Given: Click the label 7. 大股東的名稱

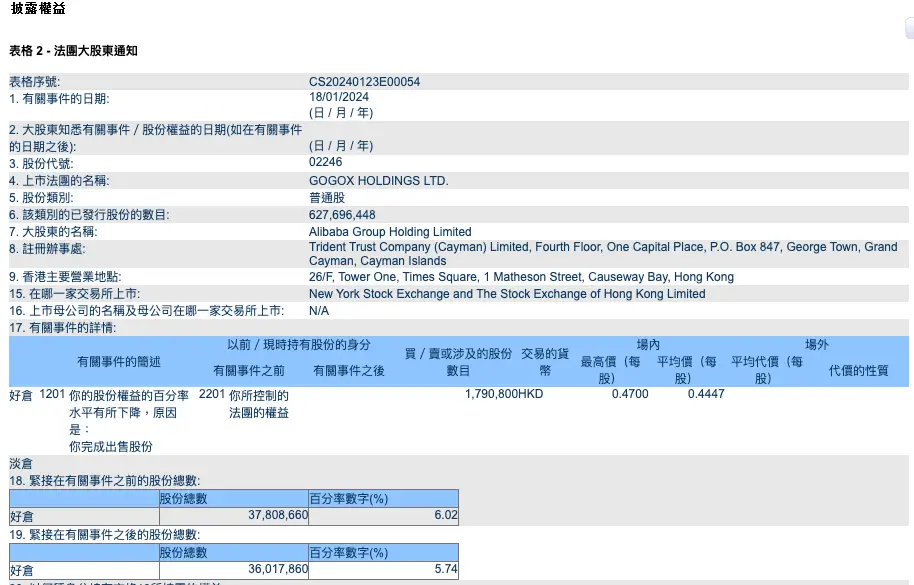Looking at the screenshot, I should [x=54, y=232].
